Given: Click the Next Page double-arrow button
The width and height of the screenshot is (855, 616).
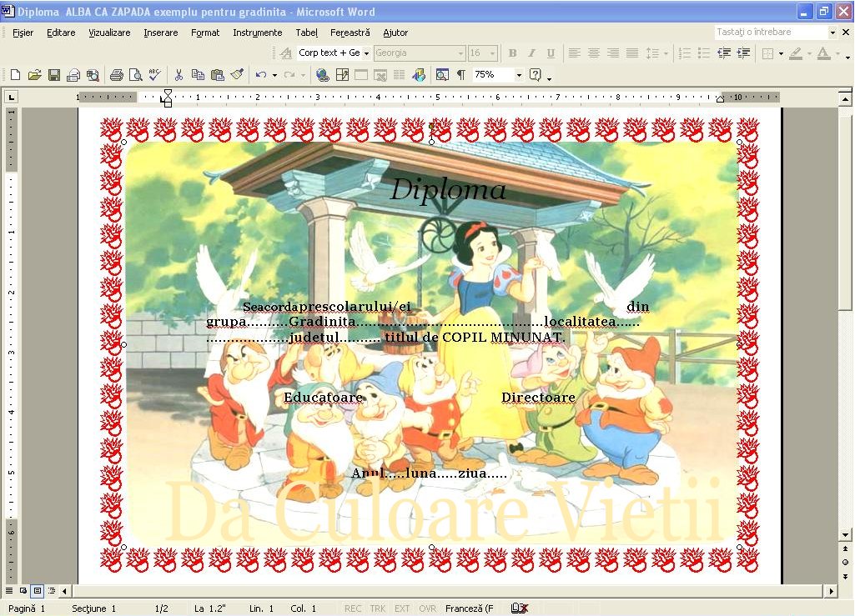Looking at the screenshot, I should (845, 576).
